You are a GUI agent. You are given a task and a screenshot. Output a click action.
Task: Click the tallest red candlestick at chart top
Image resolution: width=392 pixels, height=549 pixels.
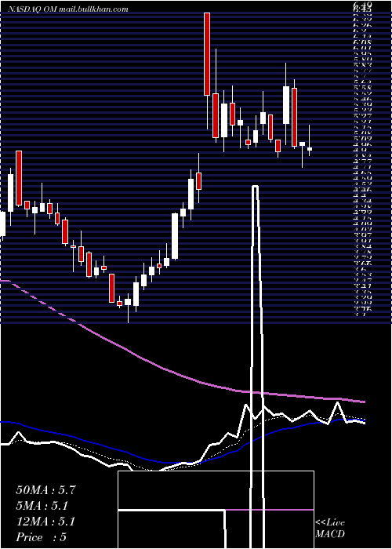point(207,54)
